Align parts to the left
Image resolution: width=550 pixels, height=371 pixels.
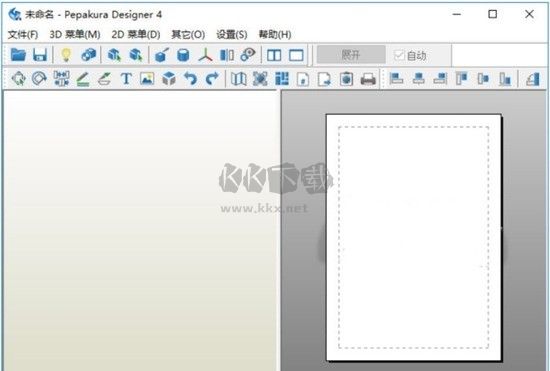coord(396,79)
